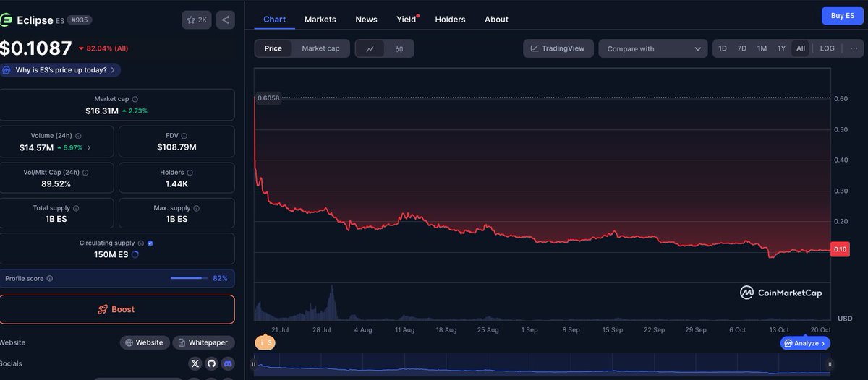Open the Markets tab
868x380 pixels.
tap(320, 20)
